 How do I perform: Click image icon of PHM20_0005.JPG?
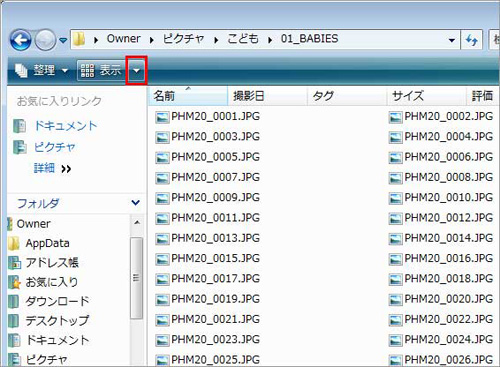tap(162, 158)
